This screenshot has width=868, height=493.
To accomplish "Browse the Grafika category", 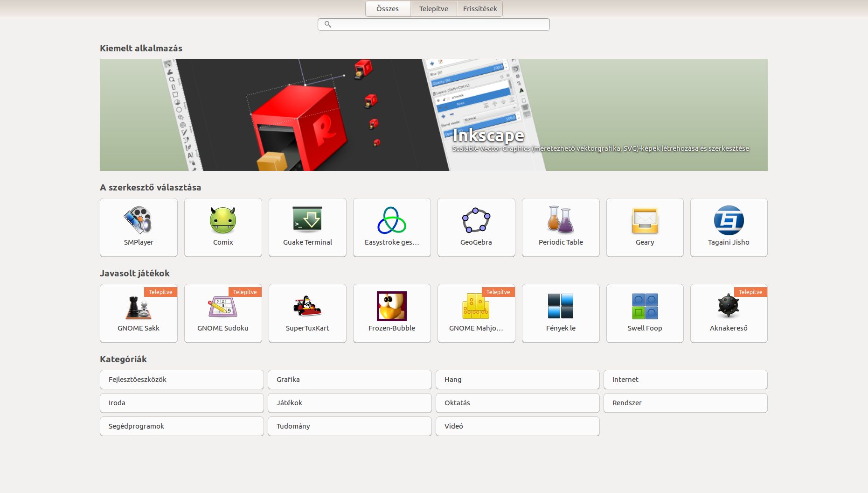I will point(350,380).
